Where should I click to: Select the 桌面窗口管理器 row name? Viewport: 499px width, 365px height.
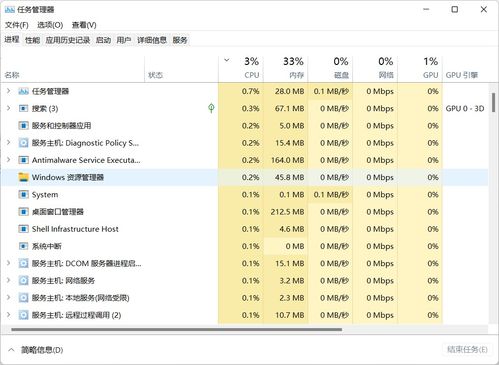tap(58, 212)
